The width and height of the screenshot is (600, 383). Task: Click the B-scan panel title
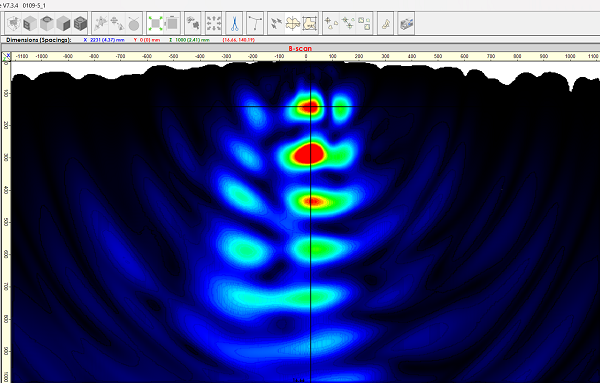300,49
